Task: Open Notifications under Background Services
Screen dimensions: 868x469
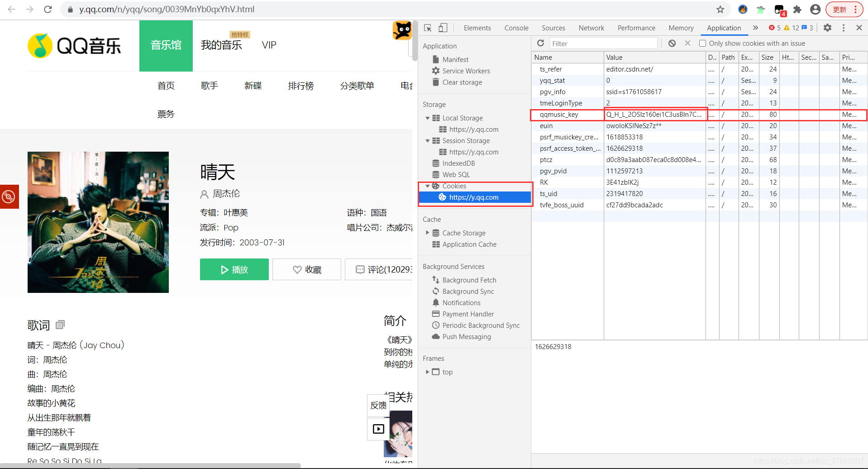Action: [x=461, y=303]
